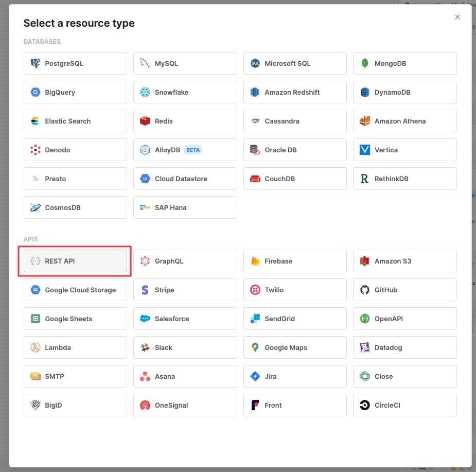The image size is (476, 472).
Task: Choose the Microsoft SQL database
Action: pos(295,63)
